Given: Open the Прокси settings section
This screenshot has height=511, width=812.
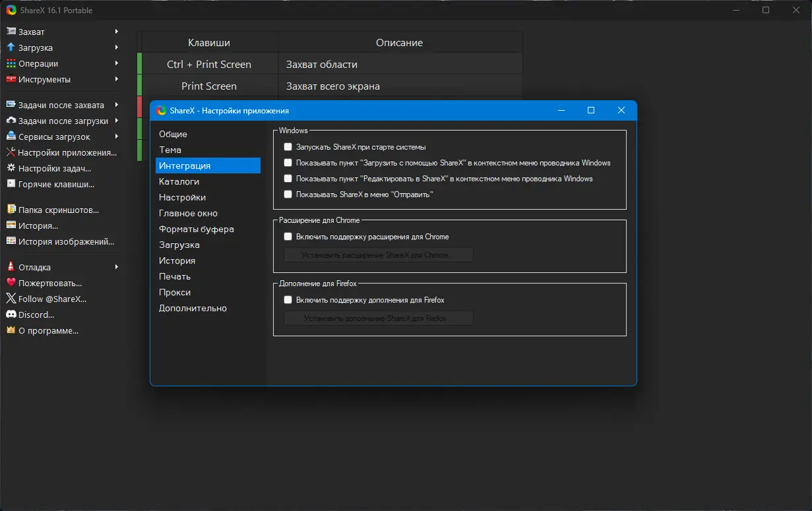Looking at the screenshot, I should click(x=175, y=292).
